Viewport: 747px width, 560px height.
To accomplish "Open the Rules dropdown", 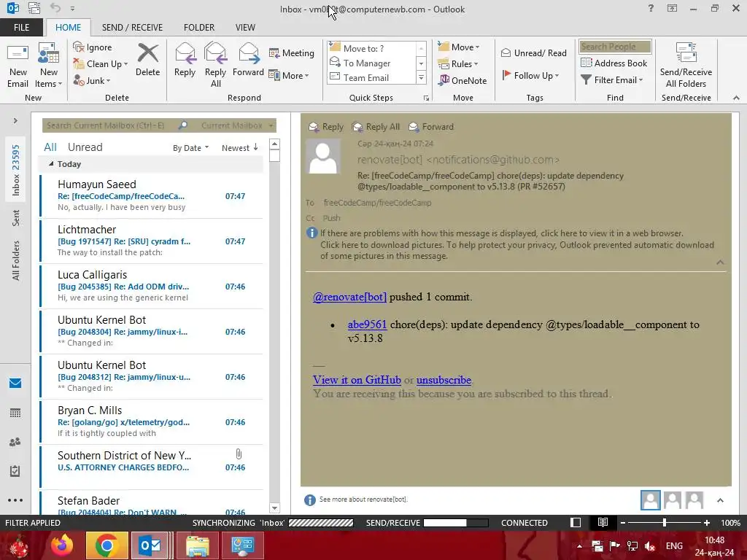I will [458, 63].
